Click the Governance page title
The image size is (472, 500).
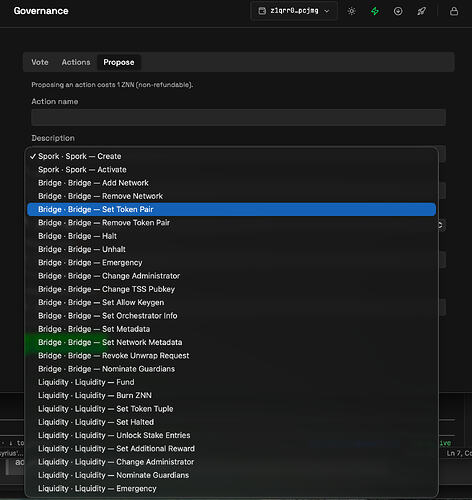(x=41, y=11)
